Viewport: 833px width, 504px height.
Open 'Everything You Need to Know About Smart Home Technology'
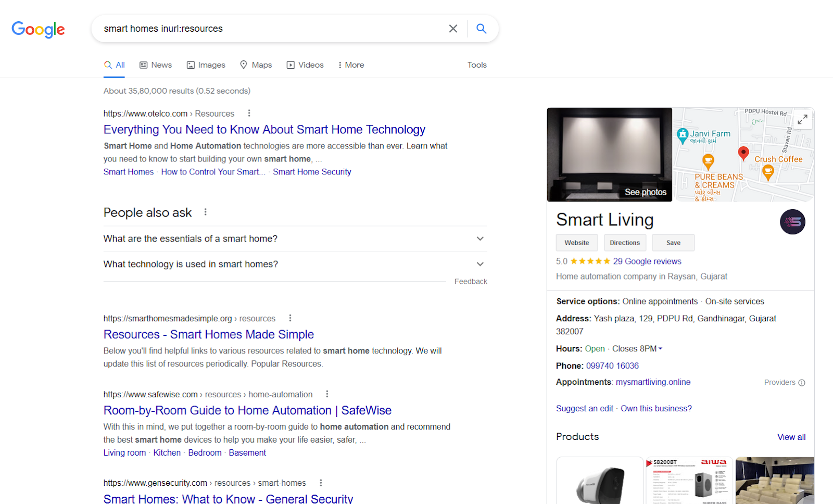click(264, 130)
